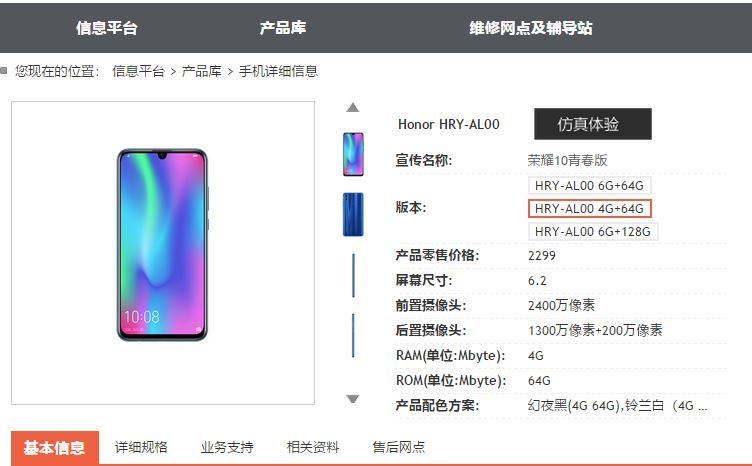Switch to the 售后网点 tab
The image size is (752, 466).
point(399,447)
